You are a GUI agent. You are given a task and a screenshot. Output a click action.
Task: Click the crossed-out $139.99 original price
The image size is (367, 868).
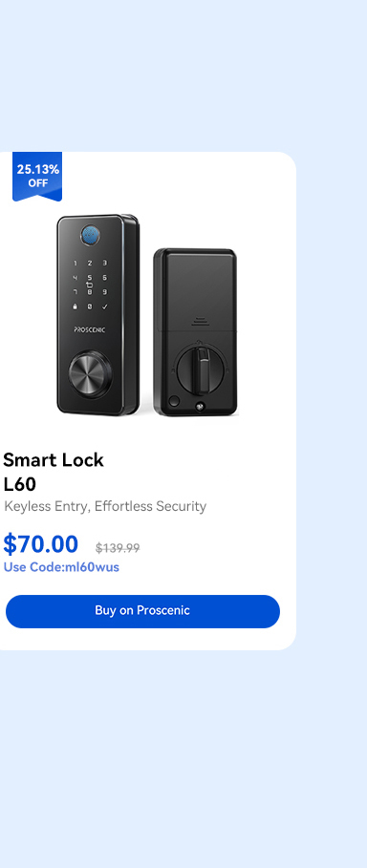pyautogui.click(x=118, y=548)
